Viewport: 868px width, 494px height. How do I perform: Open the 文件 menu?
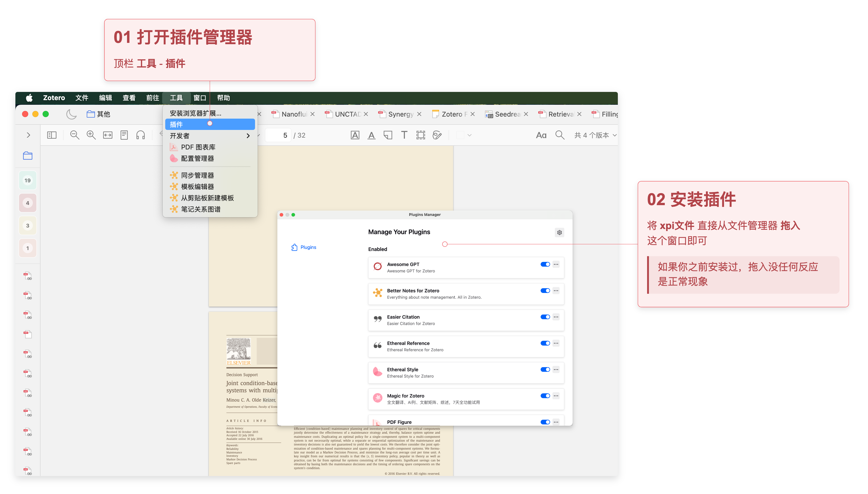(82, 98)
